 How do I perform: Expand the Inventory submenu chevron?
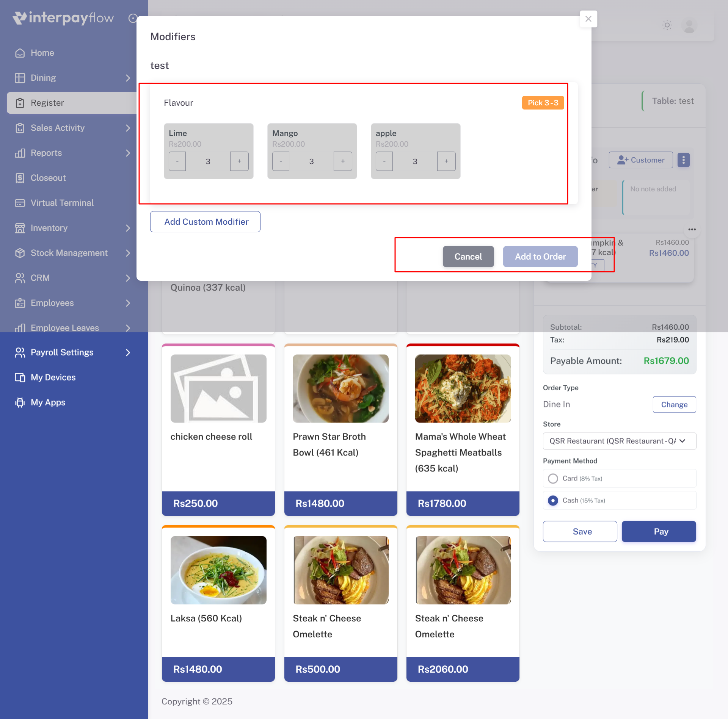pyautogui.click(x=128, y=228)
